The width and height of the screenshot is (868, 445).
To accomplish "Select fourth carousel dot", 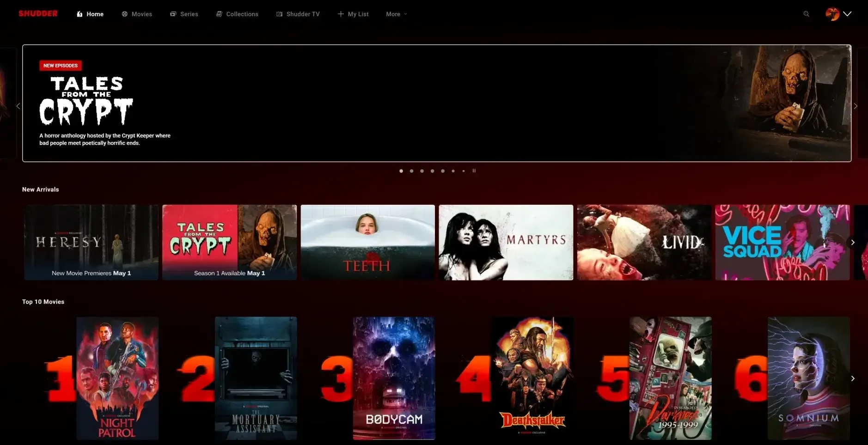I will 432,171.
